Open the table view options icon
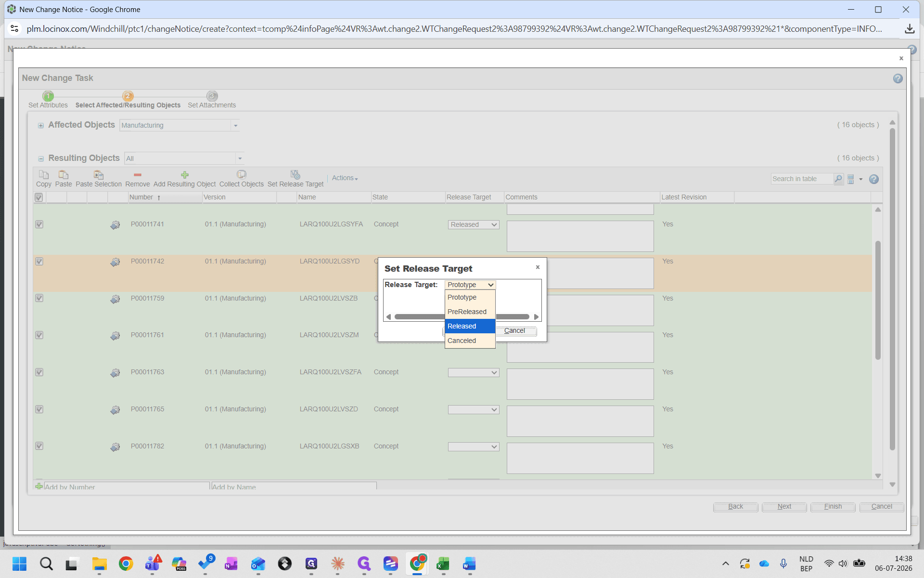 850,179
